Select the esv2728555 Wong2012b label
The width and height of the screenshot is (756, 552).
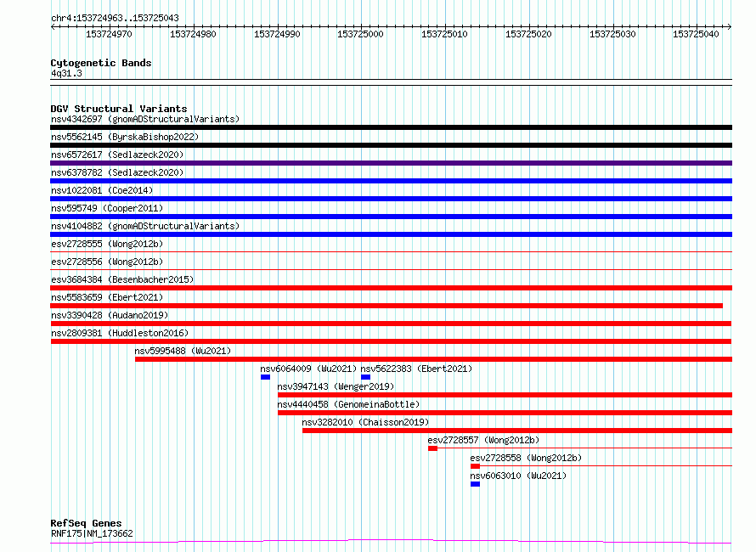pos(107,244)
